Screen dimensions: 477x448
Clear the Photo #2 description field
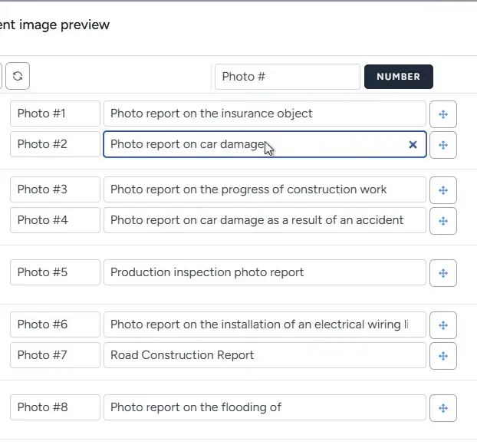click(413, 144)
